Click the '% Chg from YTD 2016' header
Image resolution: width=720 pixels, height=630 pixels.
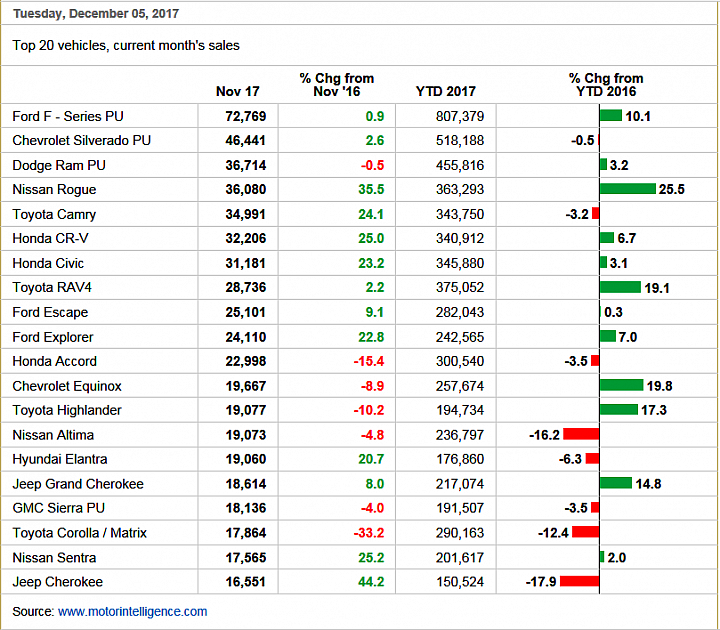(606, 85)
